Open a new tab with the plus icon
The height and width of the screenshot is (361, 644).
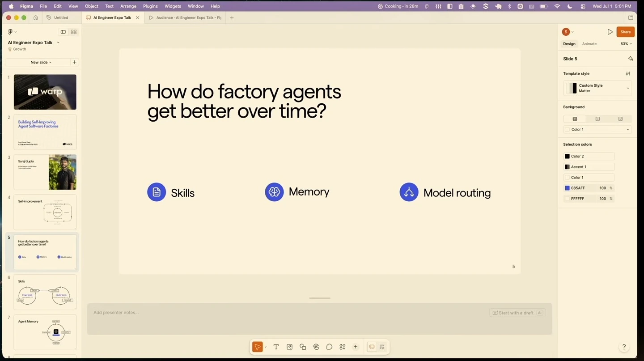(232, 17)
